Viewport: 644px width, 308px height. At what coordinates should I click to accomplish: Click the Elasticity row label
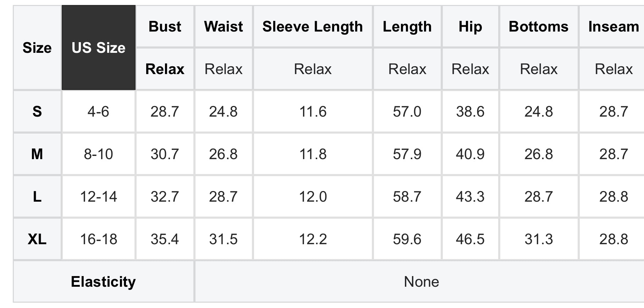[103, 282]
